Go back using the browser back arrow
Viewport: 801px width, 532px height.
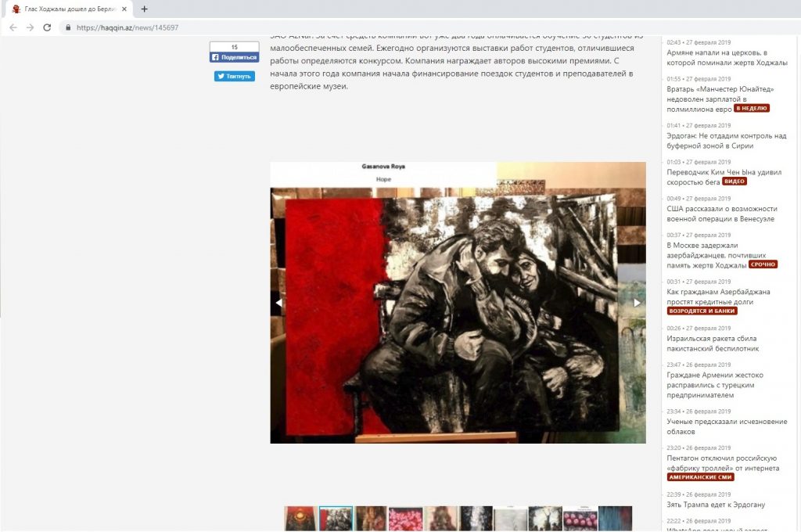[13, 27]
